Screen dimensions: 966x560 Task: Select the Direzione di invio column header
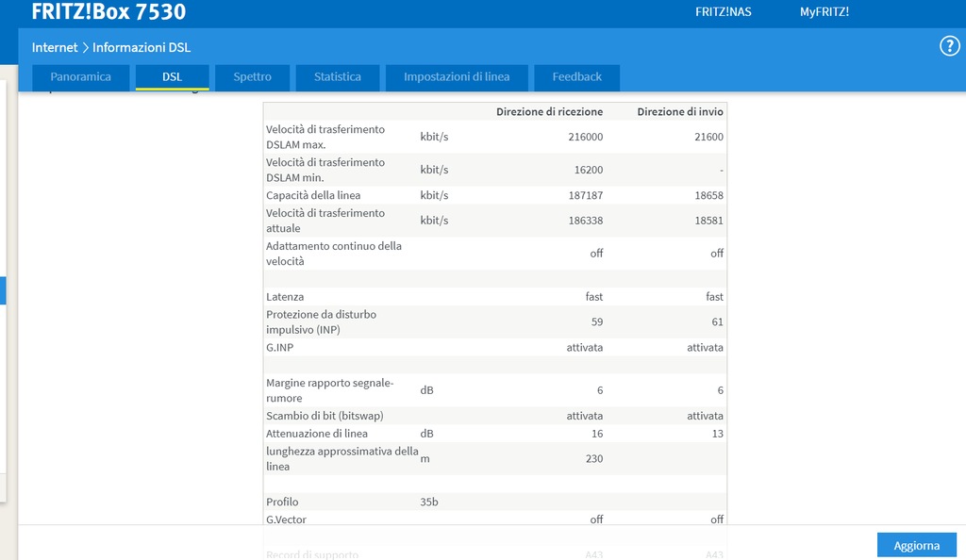pyautogui.click(x=680, y=111)
